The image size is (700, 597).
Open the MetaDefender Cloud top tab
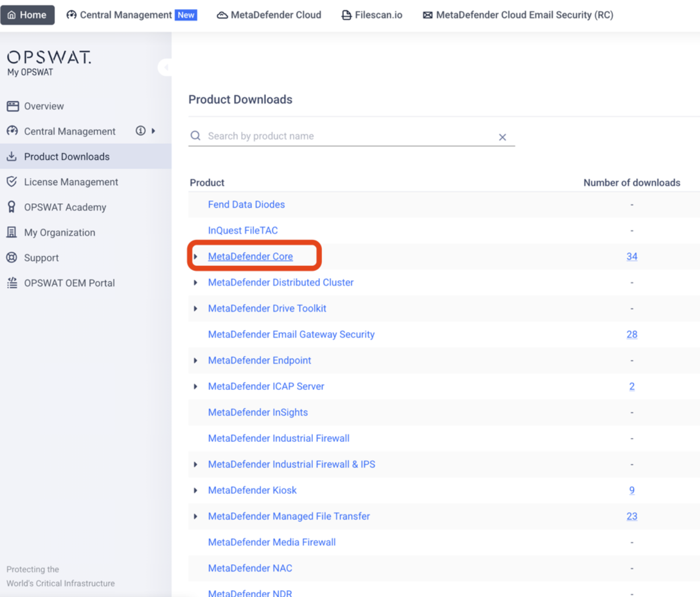pos(269,15)
